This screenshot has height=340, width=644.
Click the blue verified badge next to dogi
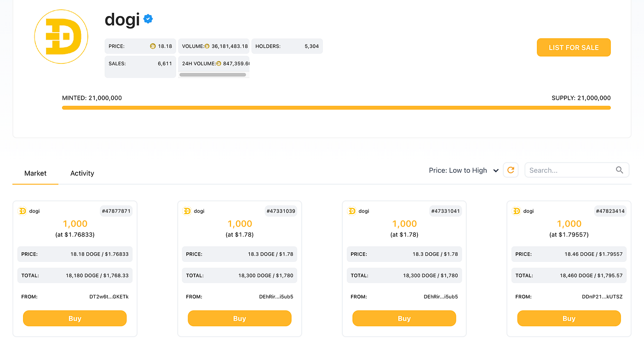tap(148, 19)
